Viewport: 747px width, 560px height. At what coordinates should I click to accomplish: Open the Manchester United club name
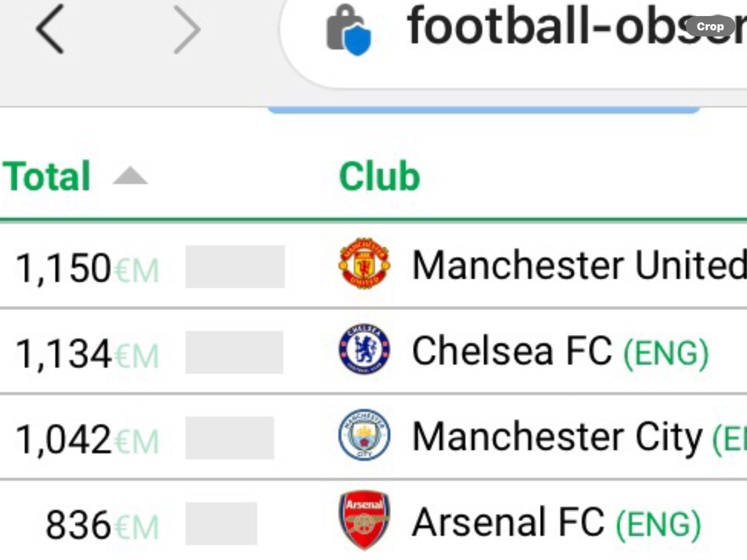pyautogui.click(x=579, y=265)
